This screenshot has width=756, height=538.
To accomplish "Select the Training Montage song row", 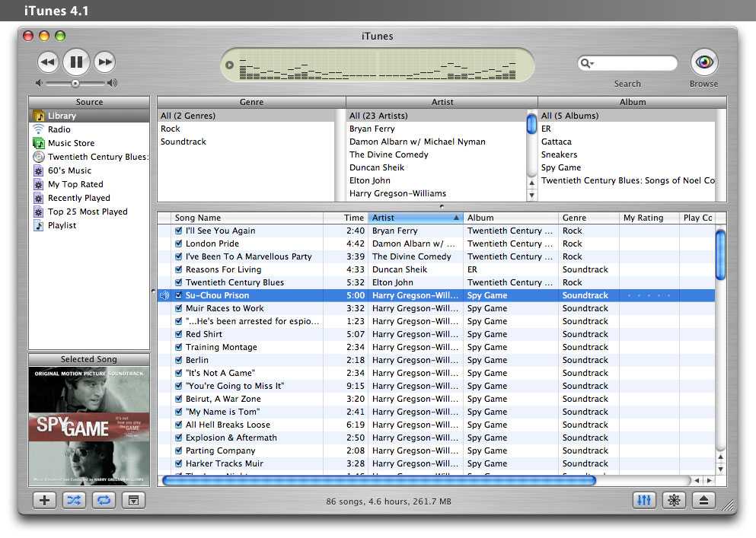I will pos(435,347).
